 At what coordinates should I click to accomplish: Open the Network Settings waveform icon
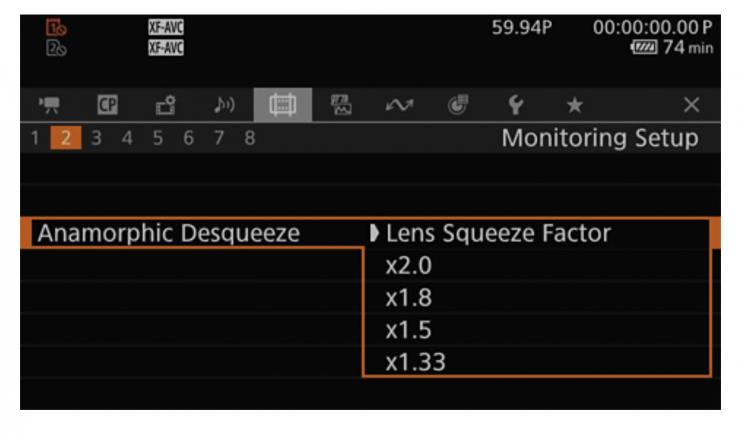(400, 104)
